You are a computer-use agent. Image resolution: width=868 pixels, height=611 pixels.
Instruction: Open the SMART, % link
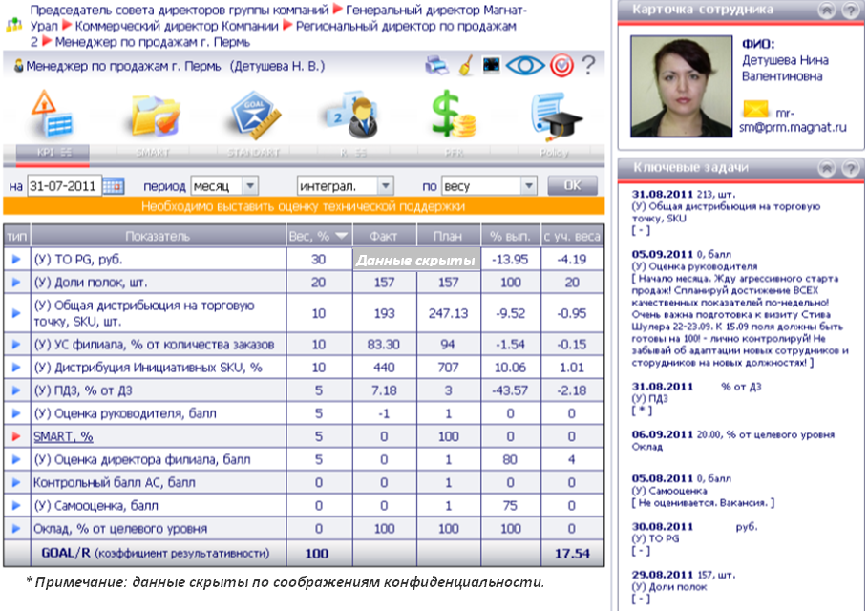(x=63, y=436)
